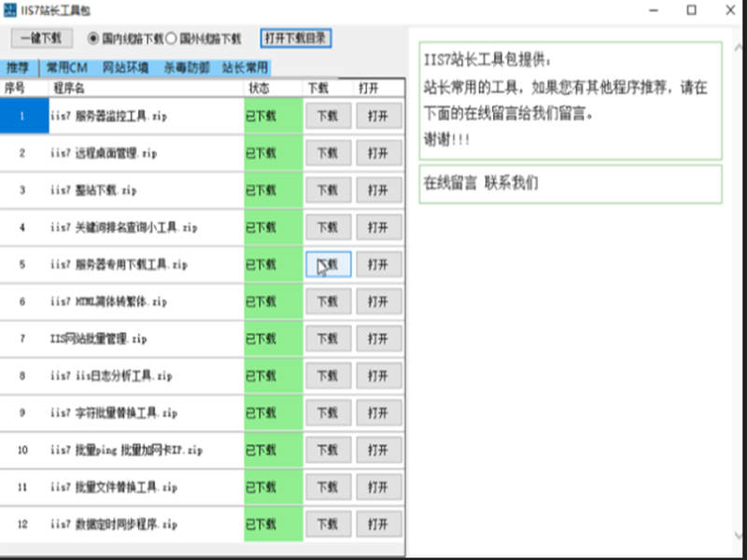
Task: Click 下载 in the IIS网站批量管理.zip row
Action: (x=329, y=339)
